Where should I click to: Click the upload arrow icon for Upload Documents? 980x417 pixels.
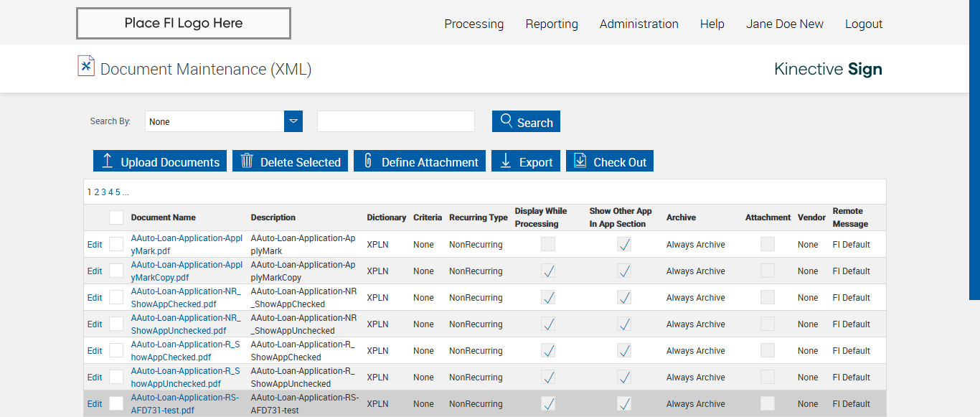pyautogui.click(x=108, y=161)
